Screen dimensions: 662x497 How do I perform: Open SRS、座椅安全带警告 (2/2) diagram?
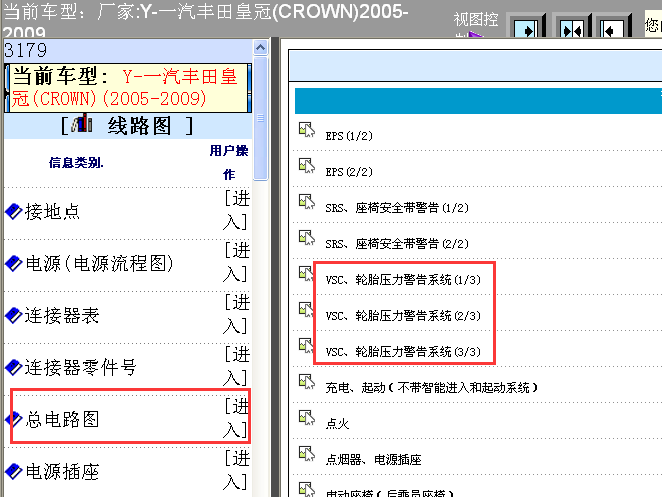click(x=397, y=244)
